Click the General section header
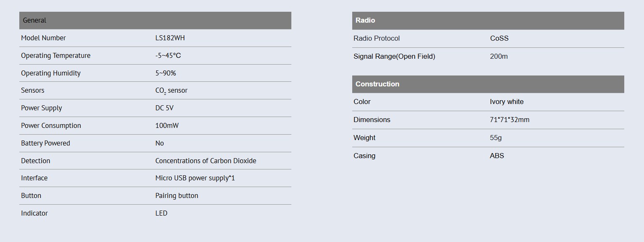 tap(34, 20)
